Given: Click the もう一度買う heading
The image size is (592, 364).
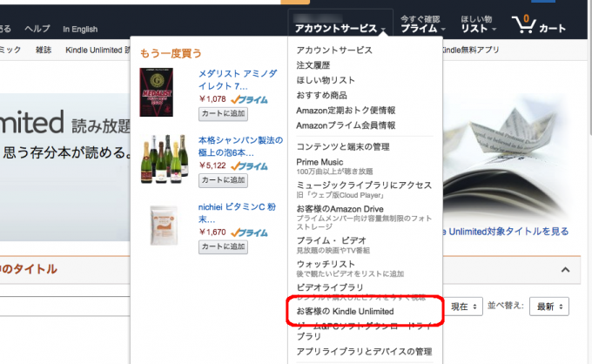Looking at the screenshot, I should 171,53.
